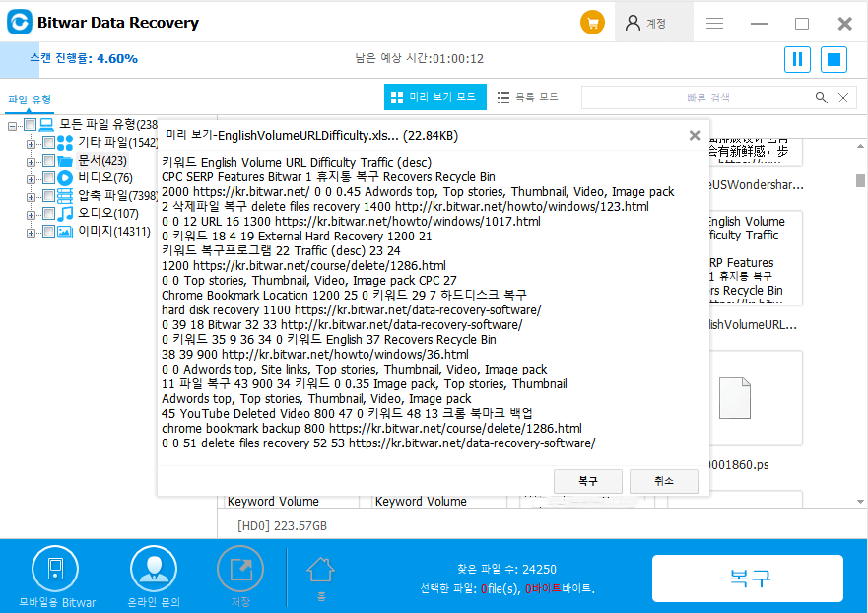Clear the quick search with the X icon
This screenshot has height=613, width=868.
point(843,98)
